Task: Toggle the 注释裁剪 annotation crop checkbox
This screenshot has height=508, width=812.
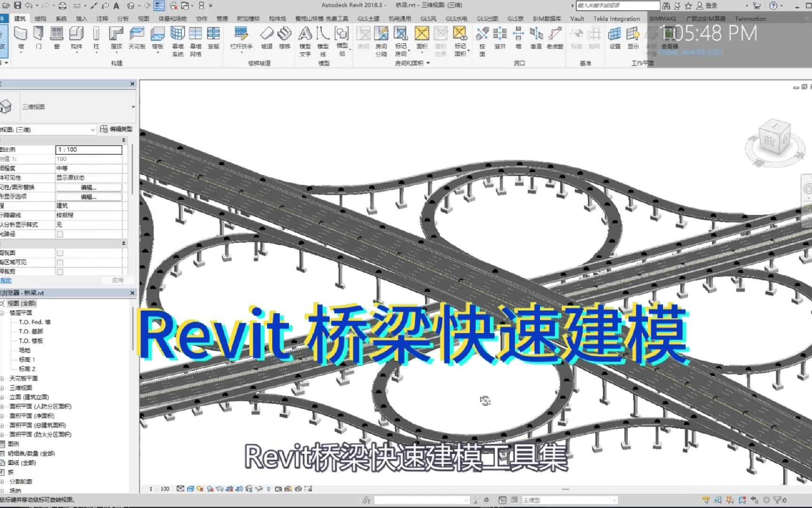Action: [x=60, y=272]
